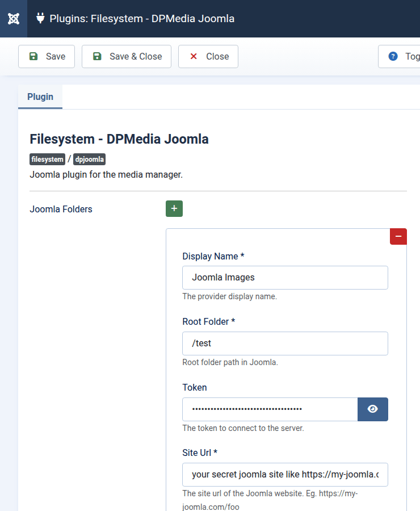Click the masked Token password field

(270, 409)
